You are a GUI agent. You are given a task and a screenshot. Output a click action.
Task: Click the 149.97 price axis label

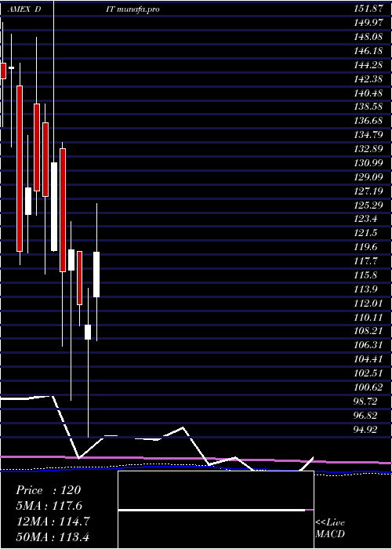point(370,23)
